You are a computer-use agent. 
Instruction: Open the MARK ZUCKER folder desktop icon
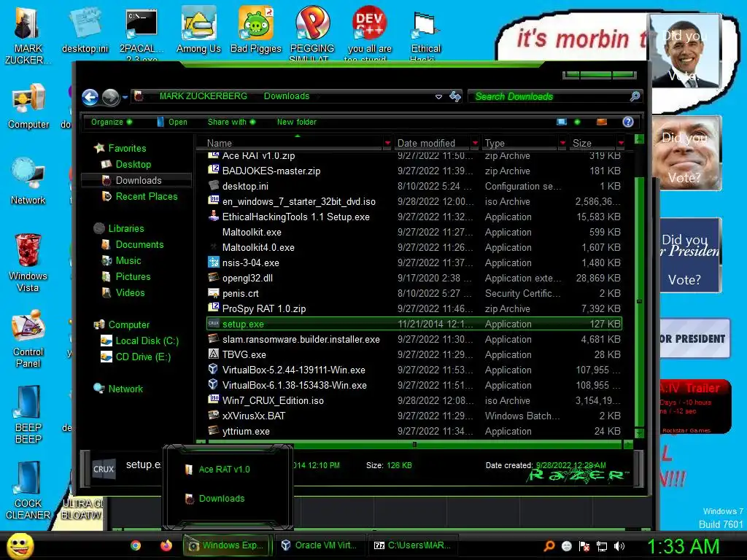[28, 36]
